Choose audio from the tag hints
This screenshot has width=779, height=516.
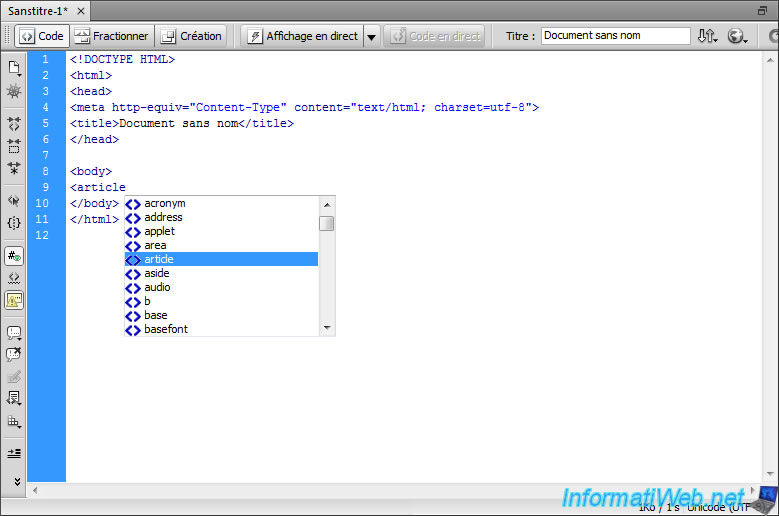[x=221, y=287]
